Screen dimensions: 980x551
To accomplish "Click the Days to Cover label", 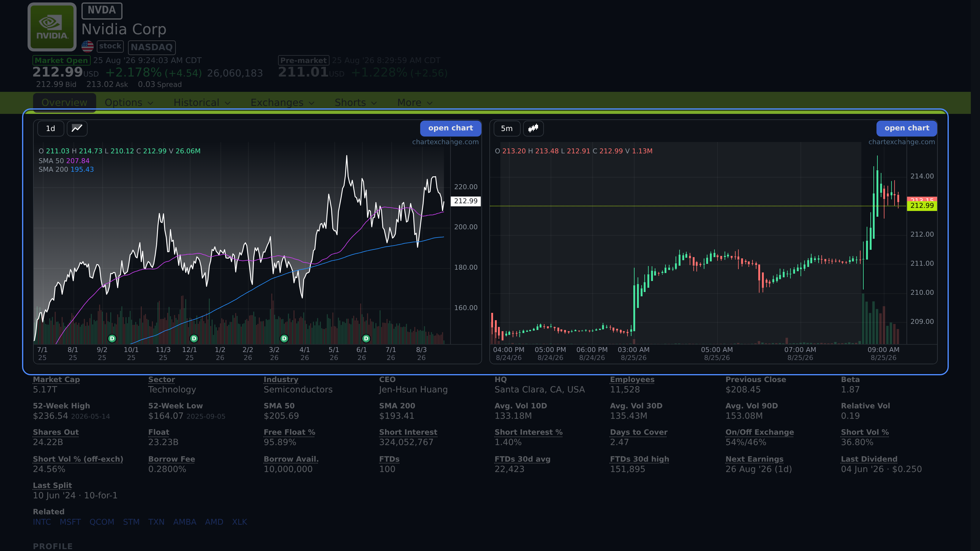I will tap(638, 432).
